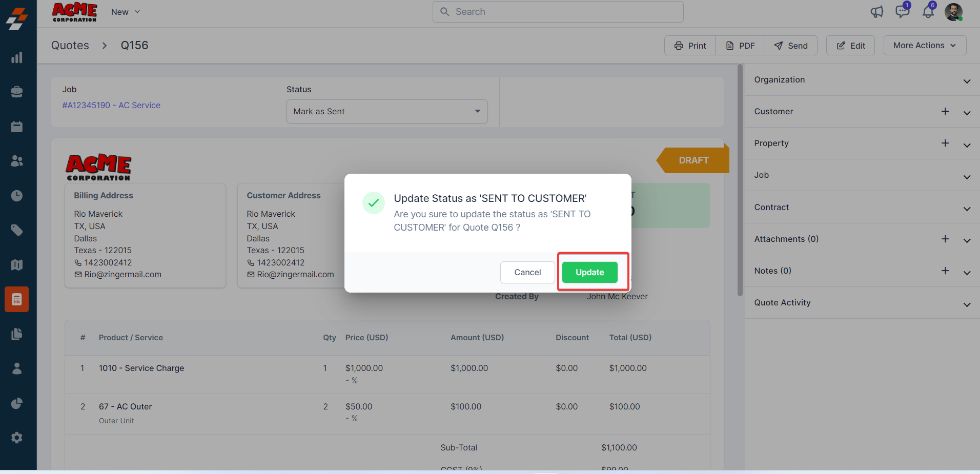Screen dimensions: 980x474
Task: Open the bar chart dashboard icon in sidebar
Action: pos(17,57)
